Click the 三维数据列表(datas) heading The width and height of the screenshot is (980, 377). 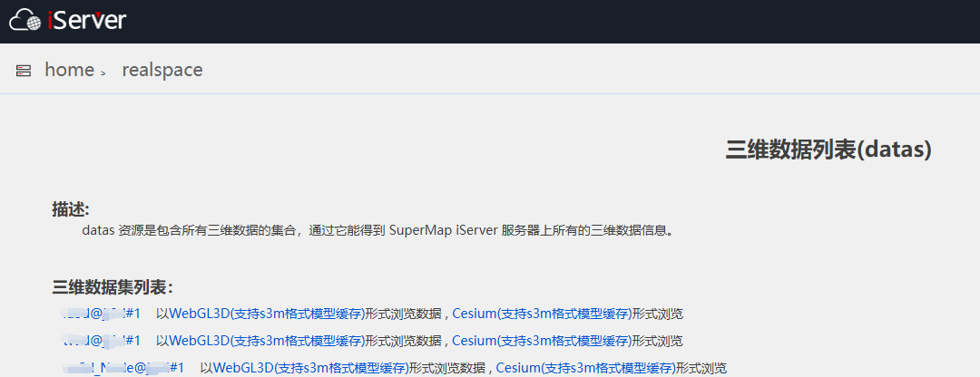click(x=828, y=150)
